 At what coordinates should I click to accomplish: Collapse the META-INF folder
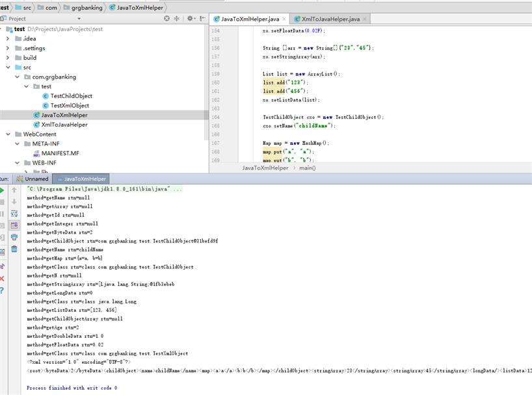(17, 144)
